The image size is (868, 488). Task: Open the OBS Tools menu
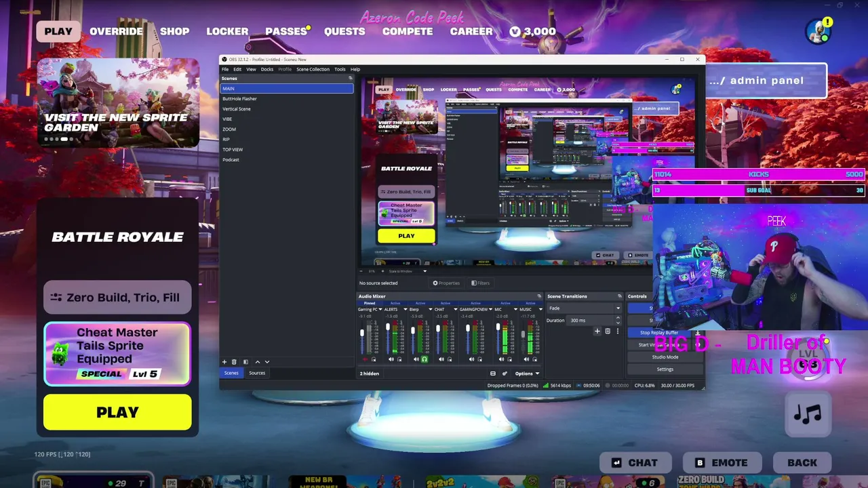click(x=340, y=69)
